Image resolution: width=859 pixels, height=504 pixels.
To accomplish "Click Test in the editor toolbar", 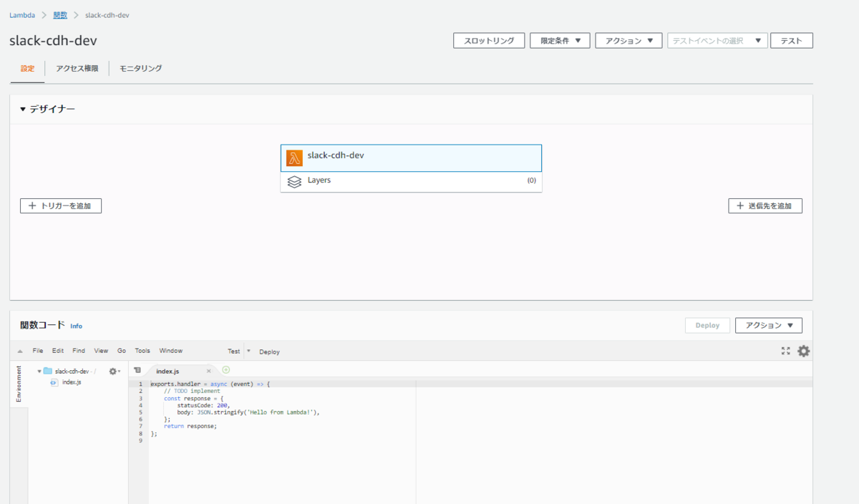I will [234, 352].
